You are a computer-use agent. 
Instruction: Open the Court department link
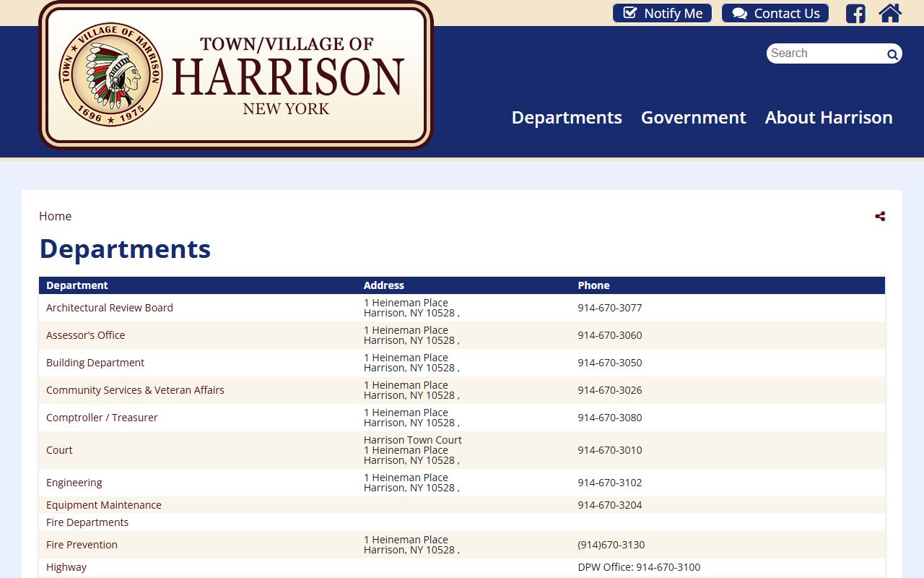pos(59,450)
